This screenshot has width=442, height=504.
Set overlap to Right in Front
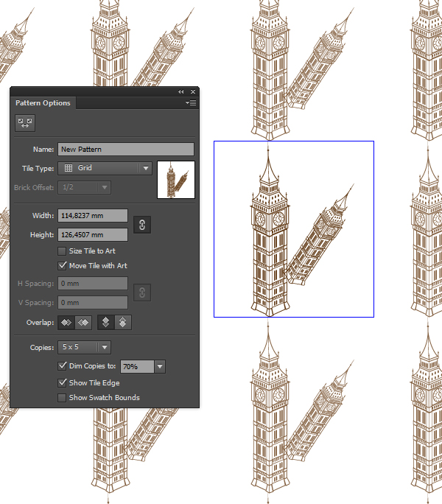[x=83, y=323]
